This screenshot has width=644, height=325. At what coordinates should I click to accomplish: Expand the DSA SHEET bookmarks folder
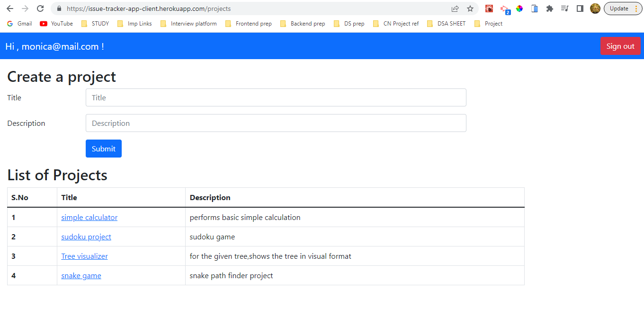[x=451, y=23]
